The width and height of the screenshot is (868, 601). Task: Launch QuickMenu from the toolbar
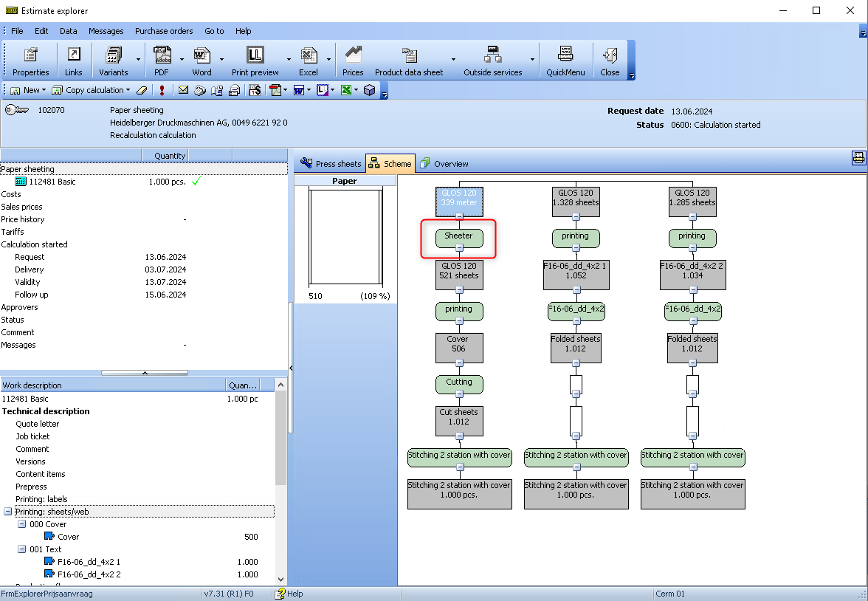(565, 61)
